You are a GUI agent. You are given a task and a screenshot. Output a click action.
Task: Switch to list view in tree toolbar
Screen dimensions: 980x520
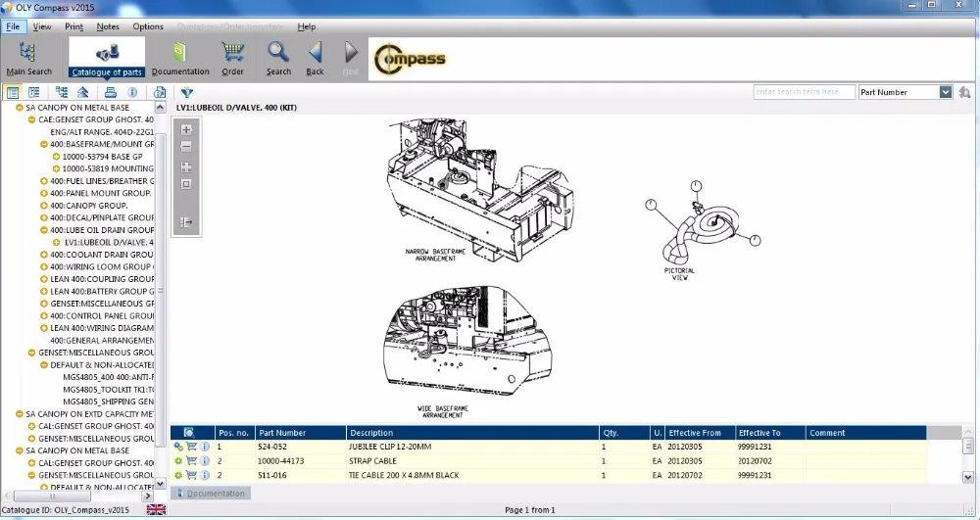(x=13, y=92)
